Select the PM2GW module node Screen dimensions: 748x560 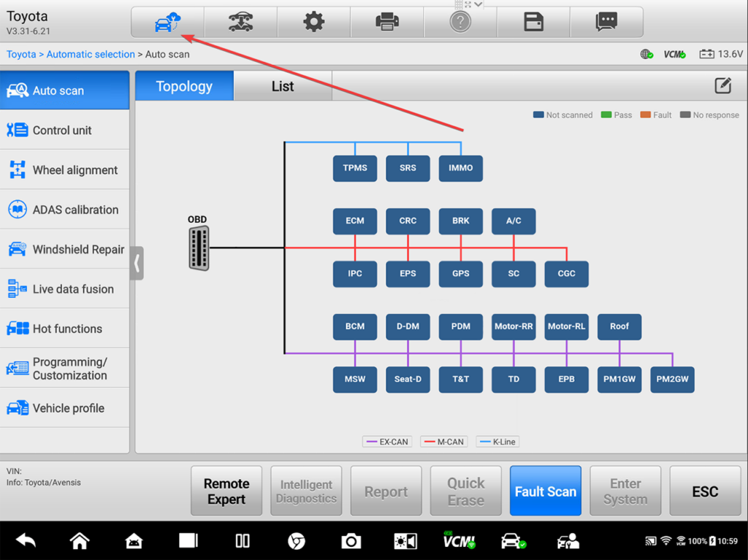pos(673,380)
